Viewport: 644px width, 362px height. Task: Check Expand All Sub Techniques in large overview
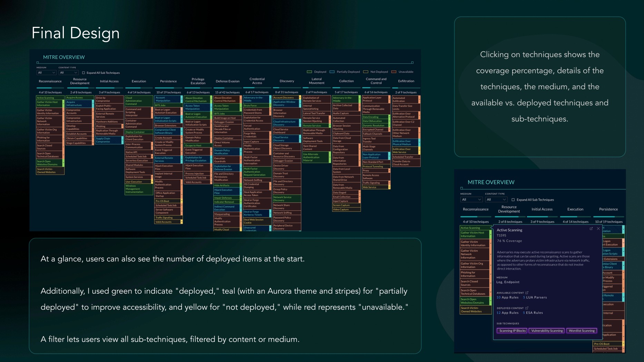tap(84, 73)
